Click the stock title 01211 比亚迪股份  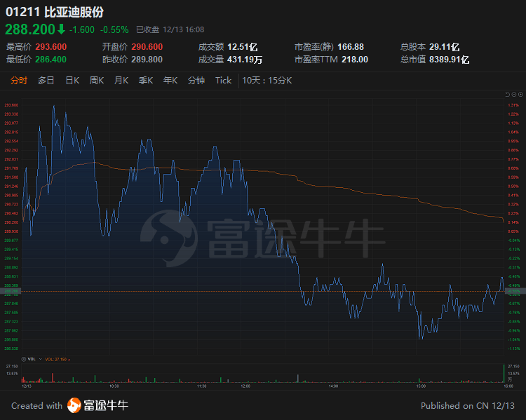click(55, 12)
